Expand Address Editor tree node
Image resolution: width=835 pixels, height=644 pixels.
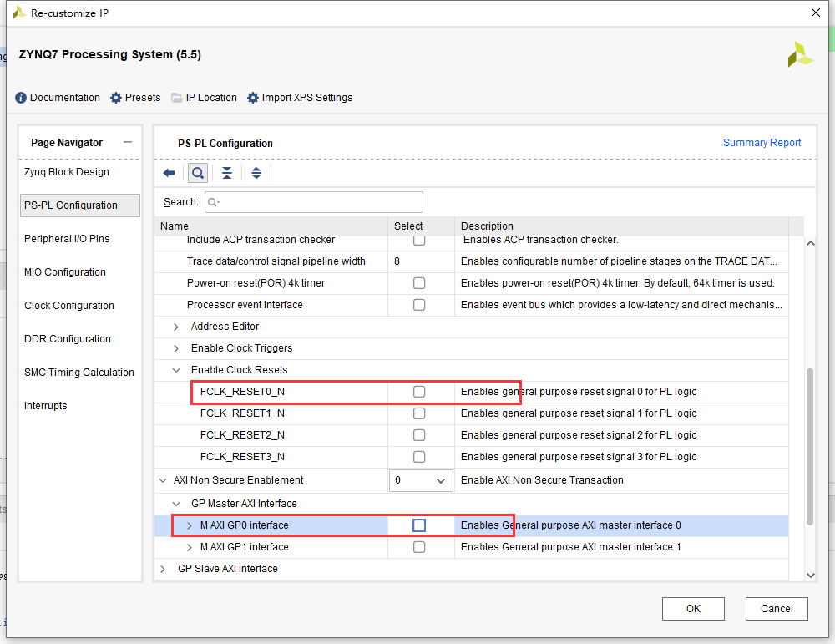click(175, 327)
